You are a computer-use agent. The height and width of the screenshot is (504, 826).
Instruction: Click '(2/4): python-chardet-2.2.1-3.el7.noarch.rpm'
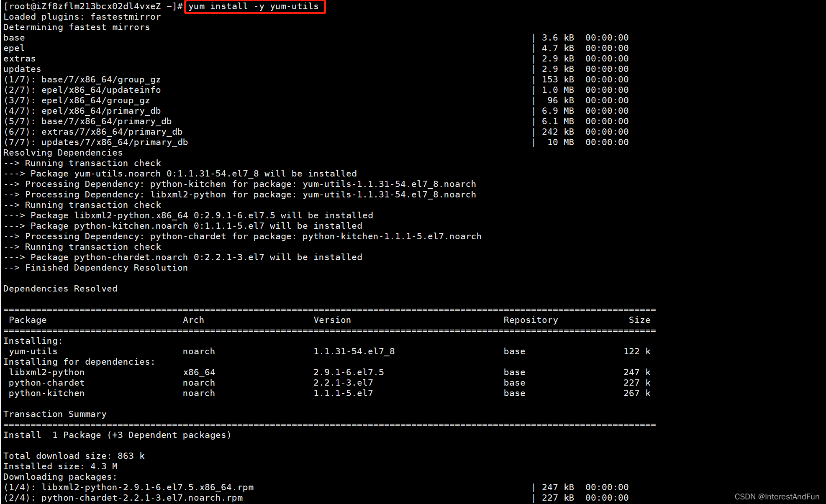click(x=123, y=498)
